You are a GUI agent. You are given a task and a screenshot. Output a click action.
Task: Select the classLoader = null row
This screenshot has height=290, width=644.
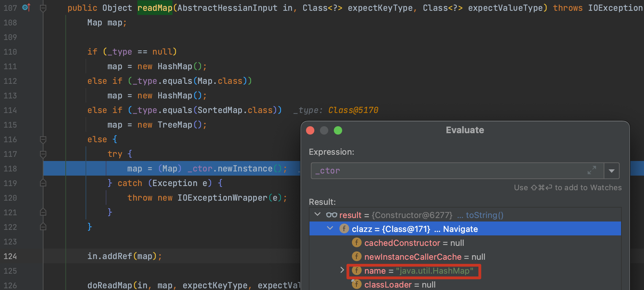(465, 284)
